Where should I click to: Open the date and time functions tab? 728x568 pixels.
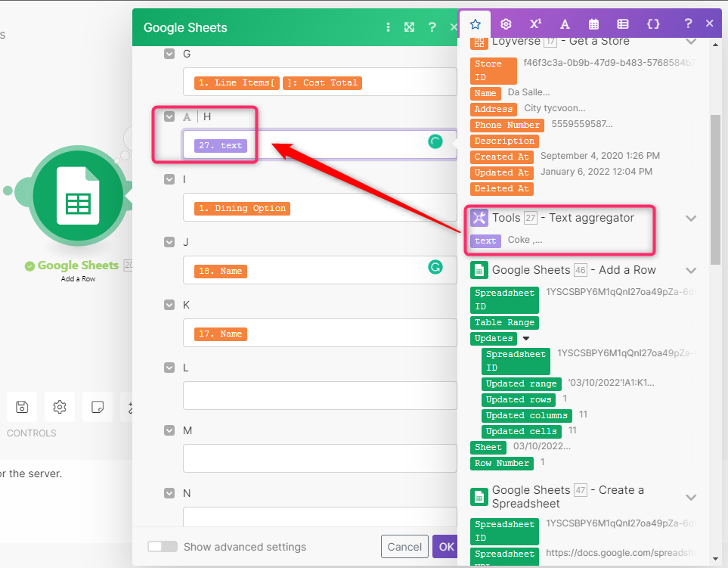pyautogui.click(x=593, y=23)
